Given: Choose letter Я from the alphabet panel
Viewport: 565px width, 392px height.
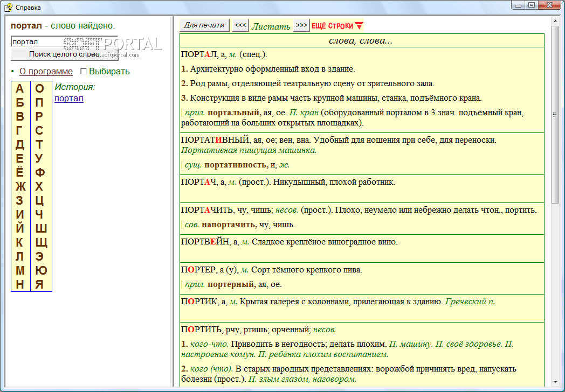Looking at the screenshot, I should pyautogui.click(x=40, y=285).
